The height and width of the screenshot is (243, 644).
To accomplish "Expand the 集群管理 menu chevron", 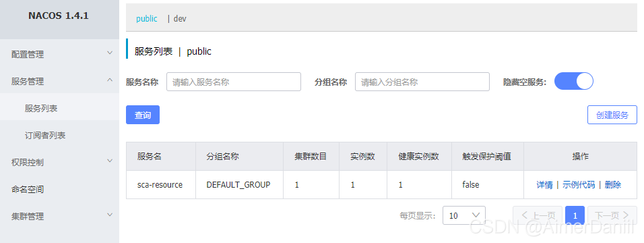I will (110, 215).
